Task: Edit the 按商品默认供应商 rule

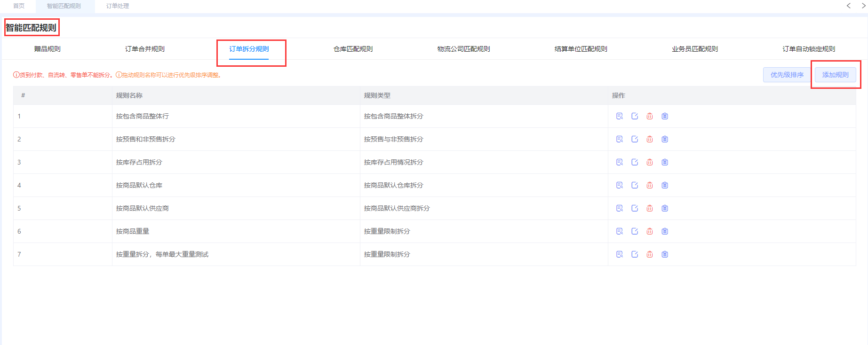Action: tap(635, 208)
